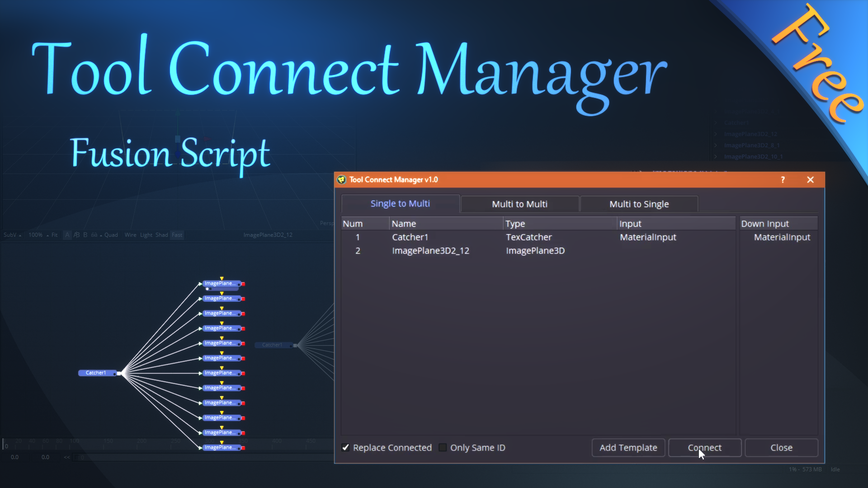Click the Input column header
Image resolution: width=868 pixels, height=488 pixels.
(676, 224)
